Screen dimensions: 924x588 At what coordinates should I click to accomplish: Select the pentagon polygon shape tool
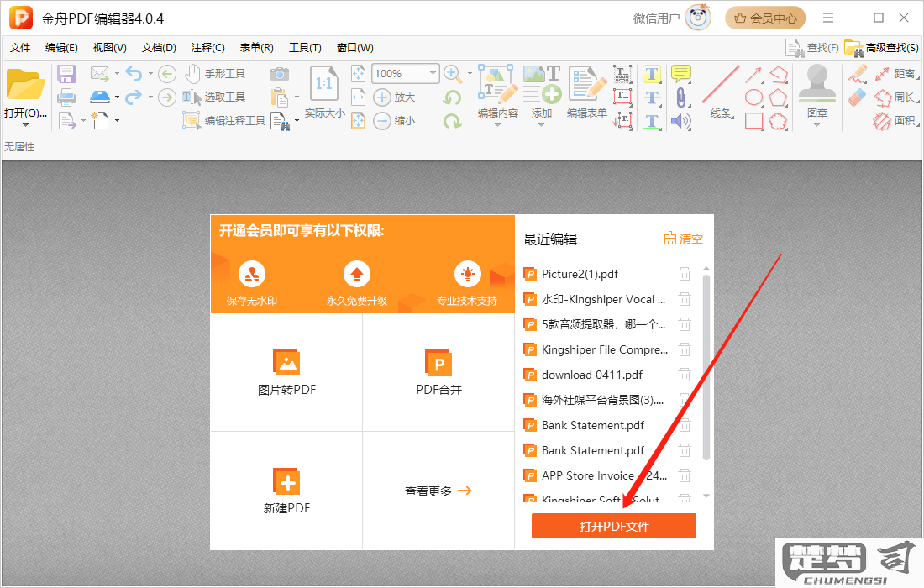click(779, 97)
